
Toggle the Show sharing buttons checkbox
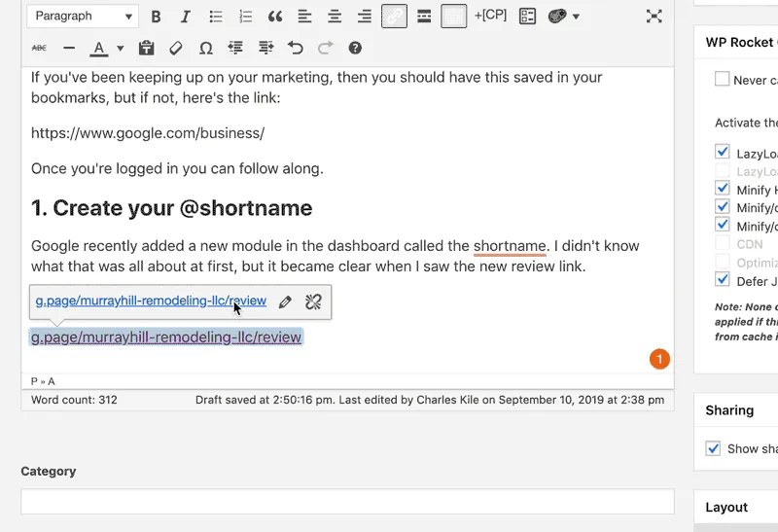pyautogui.click(x=713, y=448)
